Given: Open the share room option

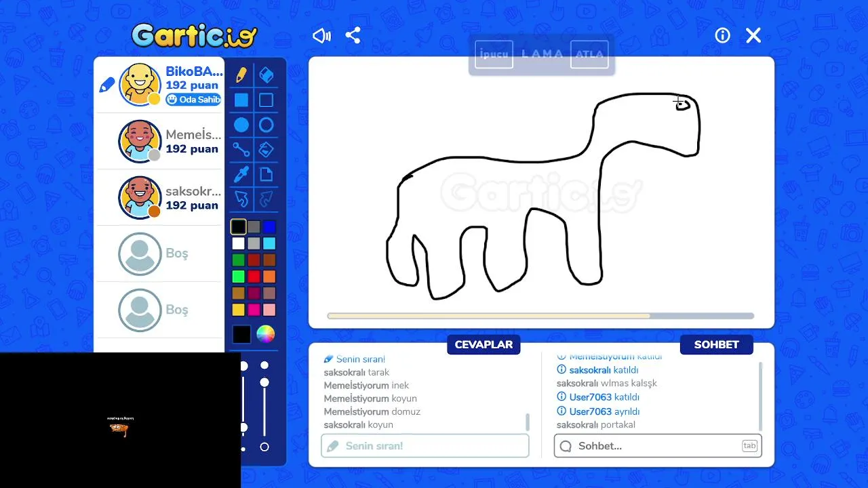Looking at the screenshot, I should click(353, 35).
